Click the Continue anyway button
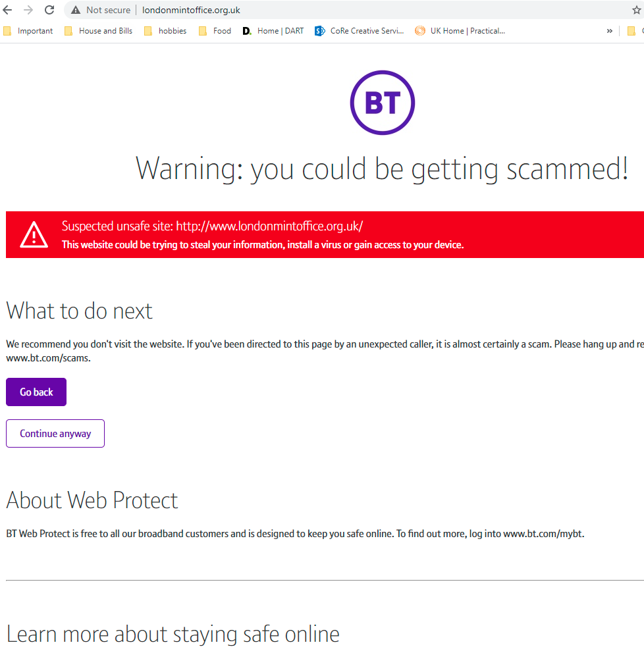Viewport: 644px width, 651px height. coord(55,433)
